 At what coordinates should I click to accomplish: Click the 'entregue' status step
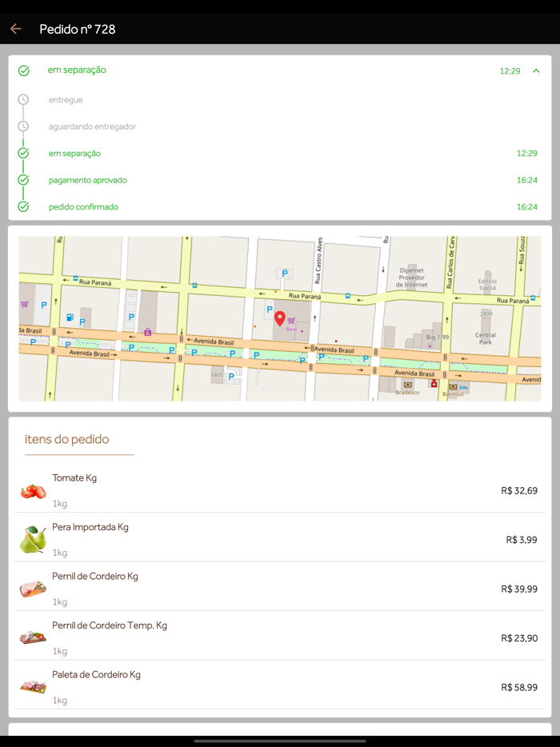pos(66,99)
